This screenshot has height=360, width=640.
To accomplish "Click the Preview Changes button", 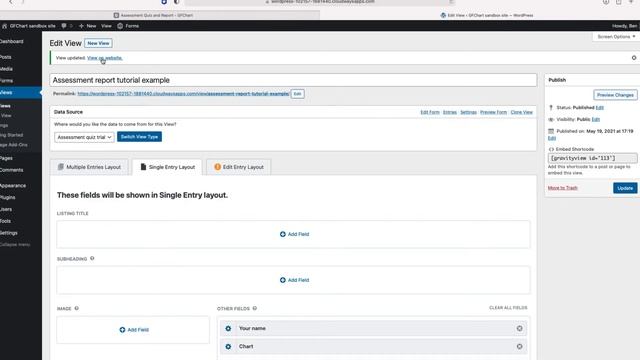I will tap(615, 95).
